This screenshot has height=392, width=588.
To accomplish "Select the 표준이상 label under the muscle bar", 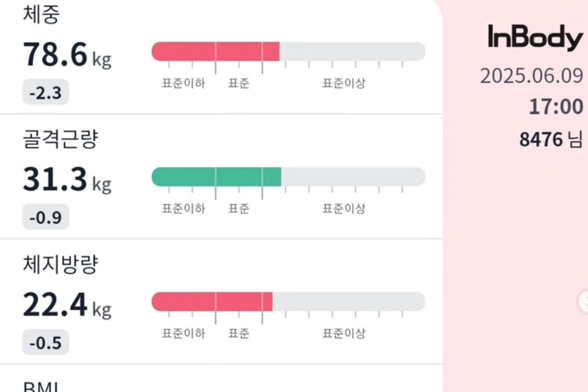I will click(343, 208).
